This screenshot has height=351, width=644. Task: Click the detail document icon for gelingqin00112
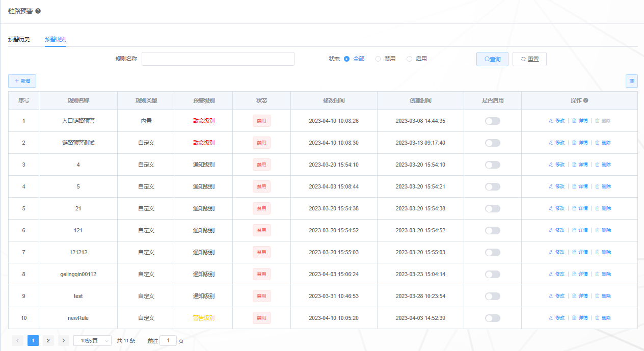(574, 274)
